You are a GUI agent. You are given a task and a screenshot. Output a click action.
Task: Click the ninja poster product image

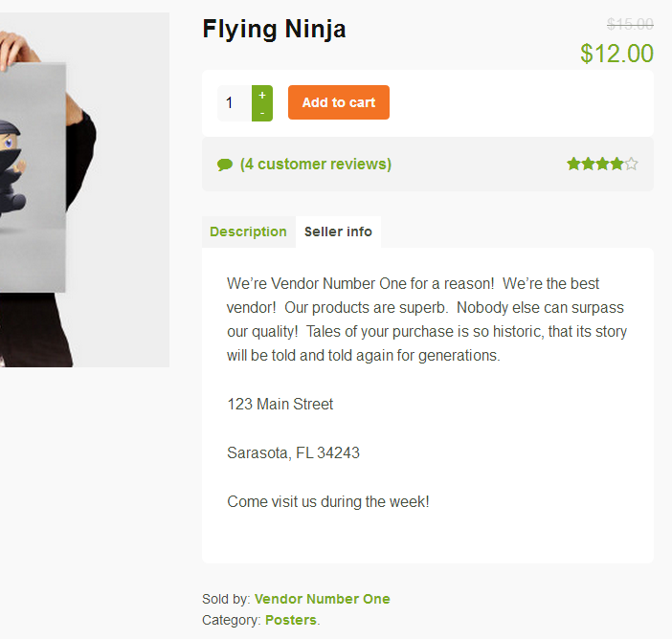84,189
